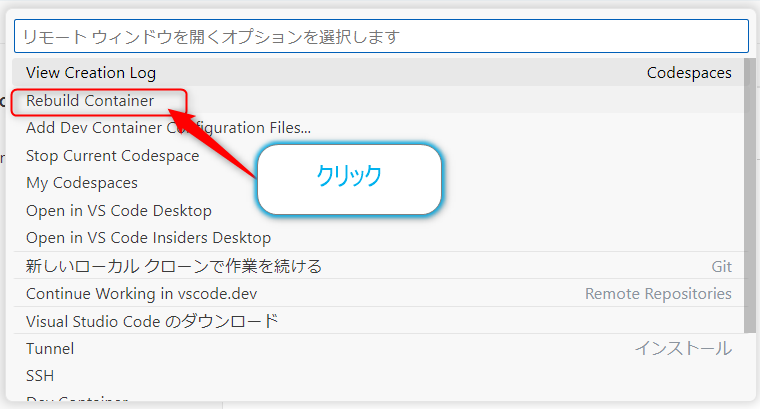Viewport: 760px width, 409px height.
Task: Focus the remote window options search field
Action: pyautogui.click(x=381, y=36)
